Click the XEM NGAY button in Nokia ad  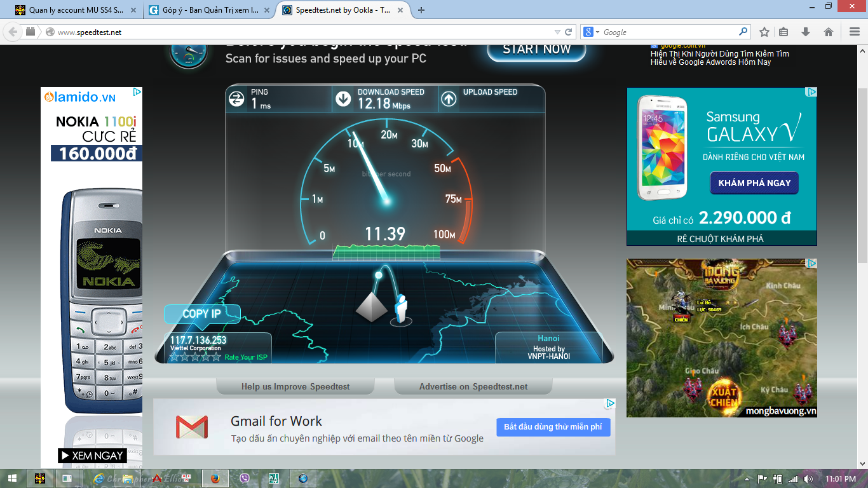pyautogui.click(x=92, y=456)
